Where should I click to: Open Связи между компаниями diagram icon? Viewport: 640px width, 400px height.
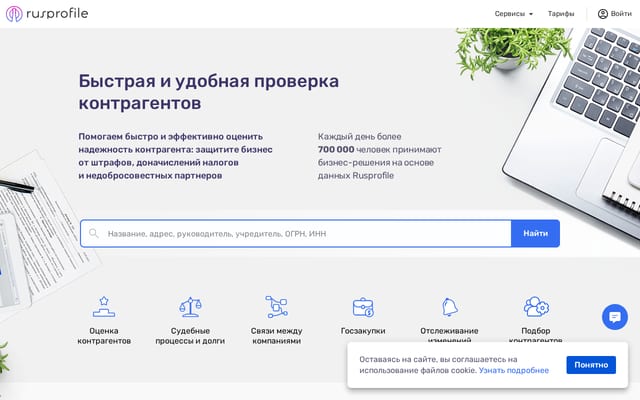click(276, 307)
